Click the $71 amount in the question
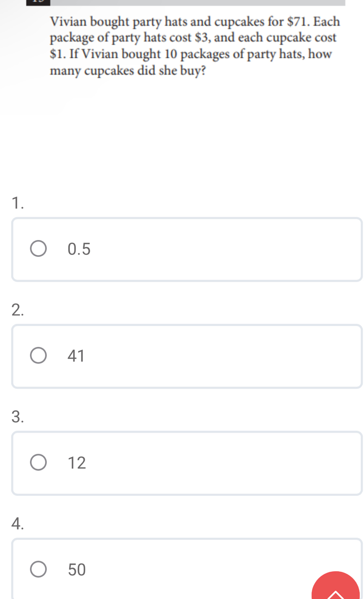 [298, 21]
